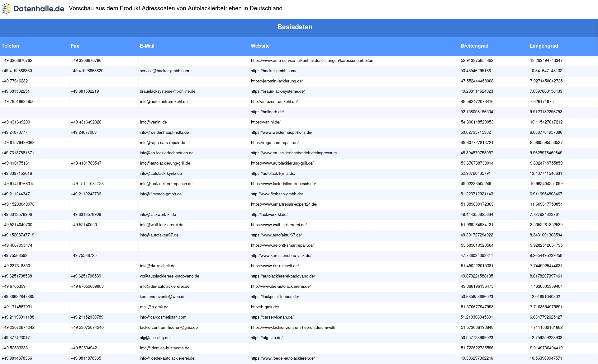
Task: Open the jeromin-lackierung.de website link
Action: coord(277,81)
